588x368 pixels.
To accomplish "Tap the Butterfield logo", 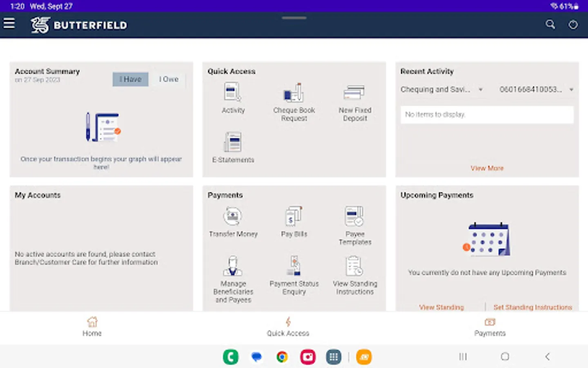I will pos(79,25).
